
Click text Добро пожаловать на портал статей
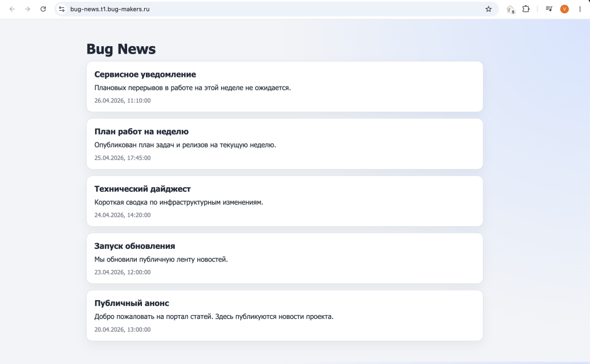tap(154, 317)
